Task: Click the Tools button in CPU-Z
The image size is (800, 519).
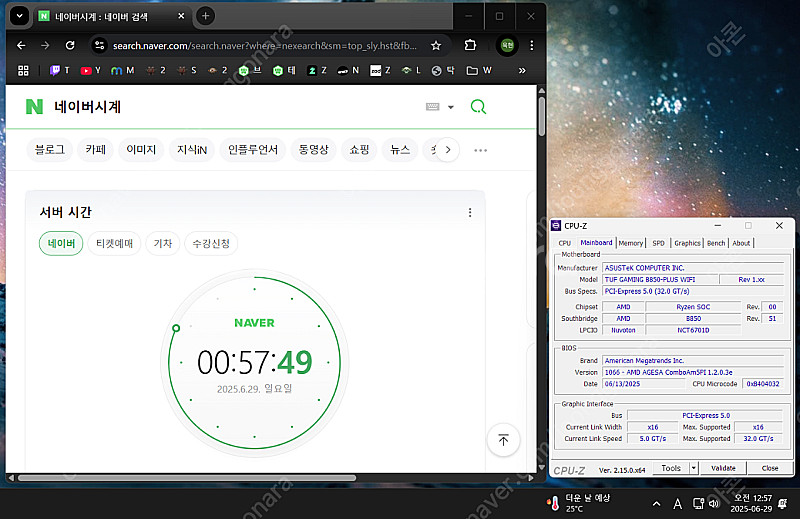Action: (671, 468)
